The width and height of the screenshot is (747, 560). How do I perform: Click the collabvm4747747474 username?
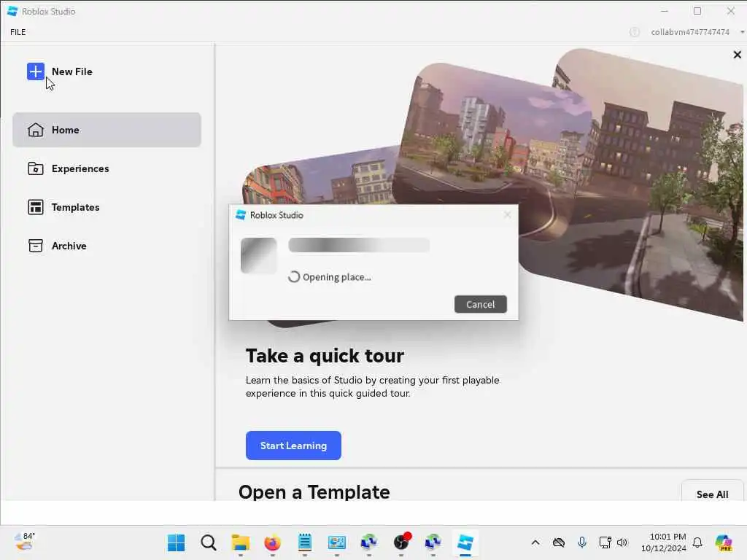[x=690, y=32]
